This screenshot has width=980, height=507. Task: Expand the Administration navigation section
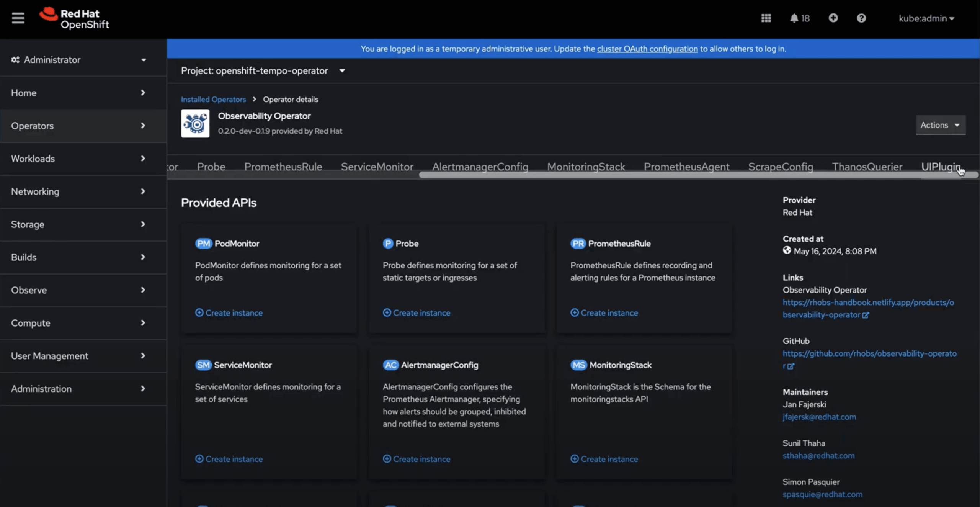tap(83, 389)
